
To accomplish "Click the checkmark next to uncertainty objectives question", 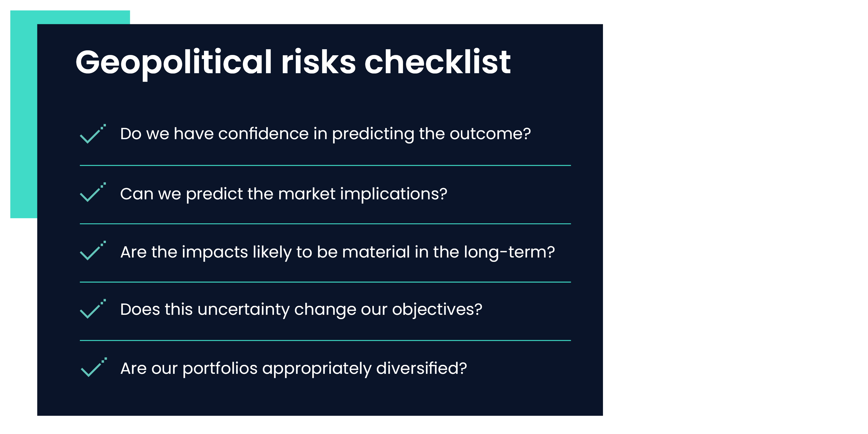I will [92, 310].
